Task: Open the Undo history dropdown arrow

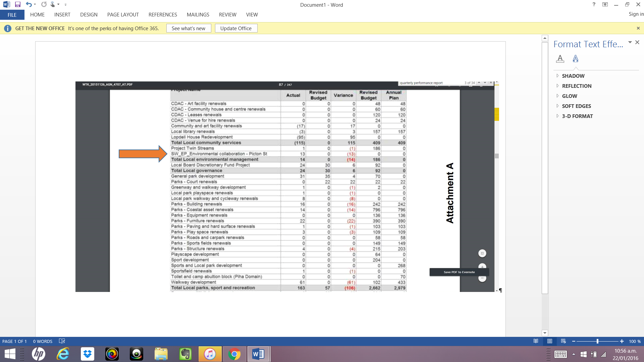Action: coord(35,5)
